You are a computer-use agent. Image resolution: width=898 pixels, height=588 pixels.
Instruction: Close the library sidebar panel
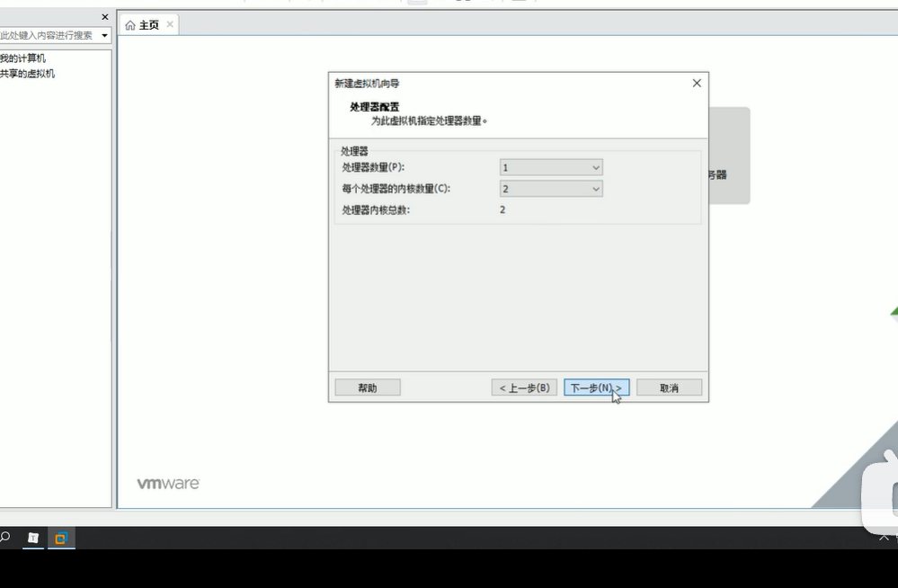point(105,17)
